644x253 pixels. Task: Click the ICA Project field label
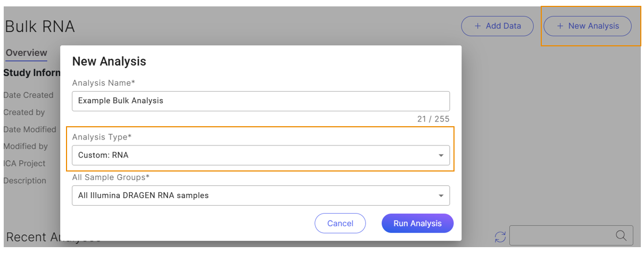(x=24, y=164)
